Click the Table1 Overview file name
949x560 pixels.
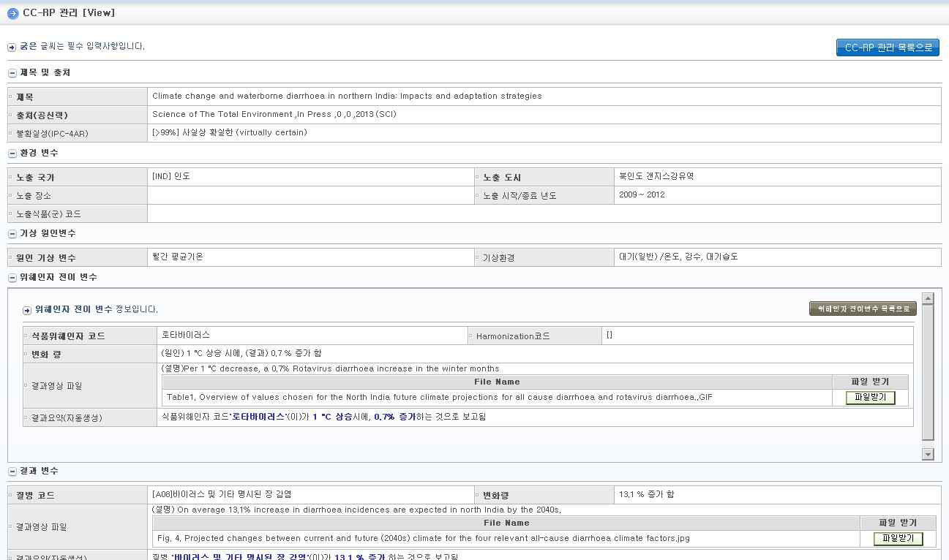440,398
